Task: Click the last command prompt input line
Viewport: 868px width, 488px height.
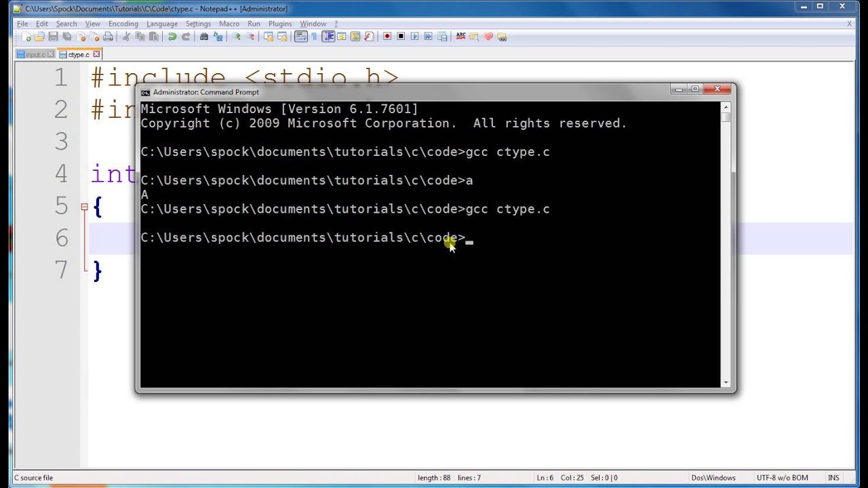Action: 307,238
